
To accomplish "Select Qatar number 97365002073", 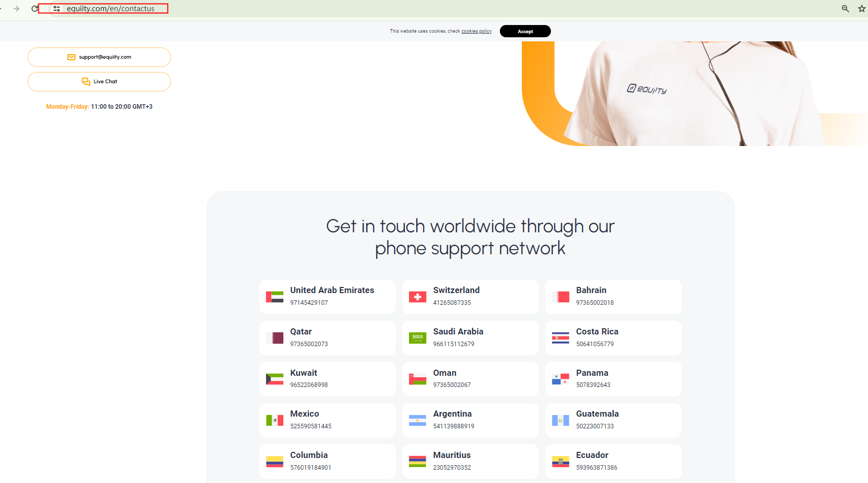I will (x=309, y=344).
